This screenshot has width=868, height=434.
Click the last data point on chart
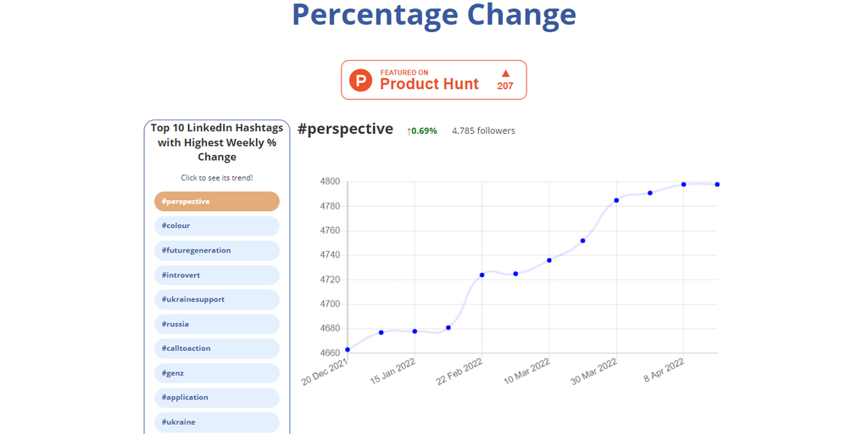717,184
